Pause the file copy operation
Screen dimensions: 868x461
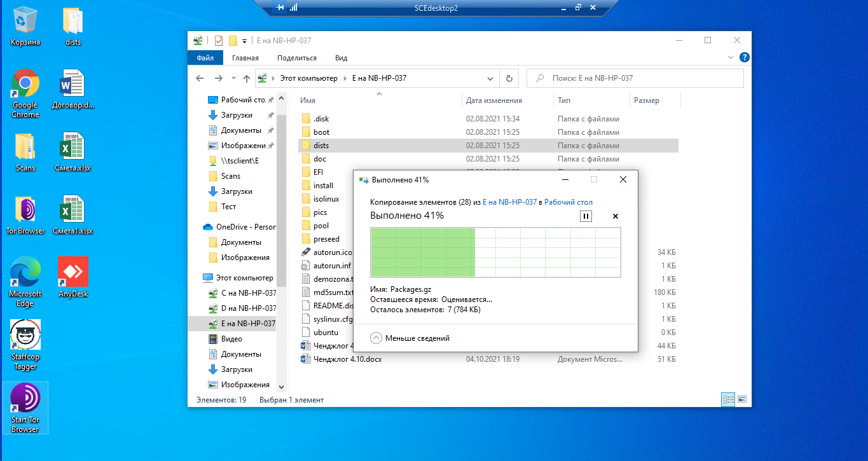586,216
